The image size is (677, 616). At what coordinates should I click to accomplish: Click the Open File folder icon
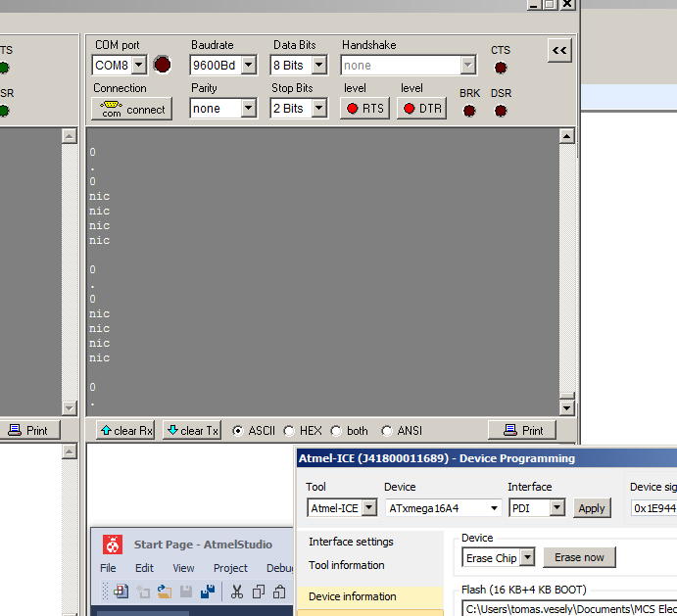pos(165,592)
